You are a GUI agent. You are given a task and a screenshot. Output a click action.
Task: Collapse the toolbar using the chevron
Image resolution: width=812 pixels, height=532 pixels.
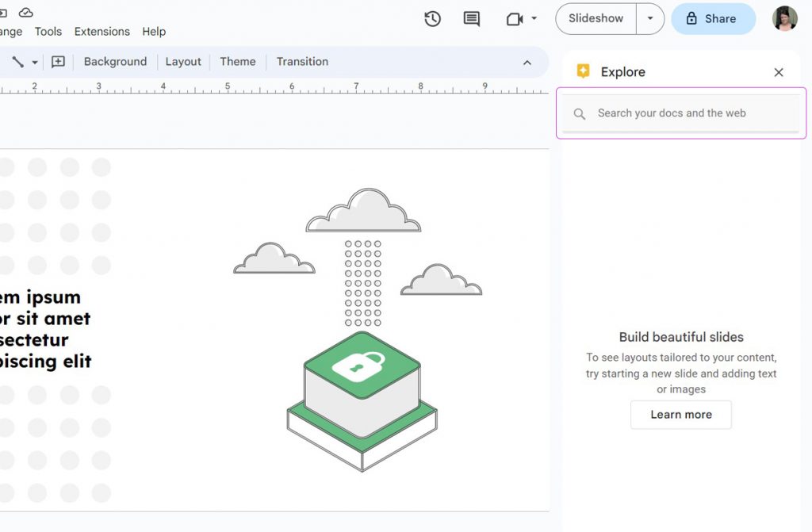click(527, 61)
